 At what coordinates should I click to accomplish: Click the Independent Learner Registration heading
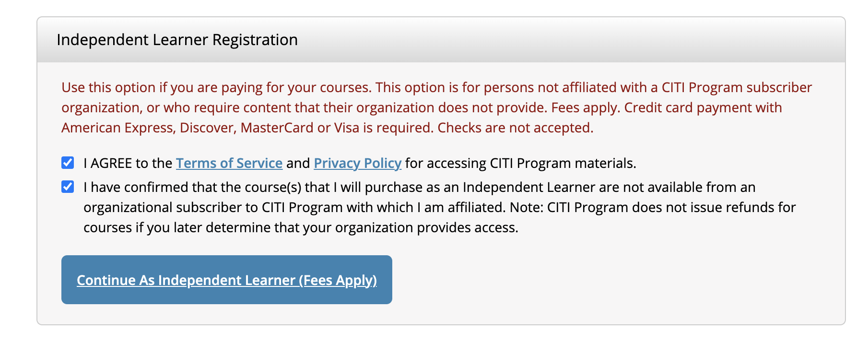pos(177,40)
